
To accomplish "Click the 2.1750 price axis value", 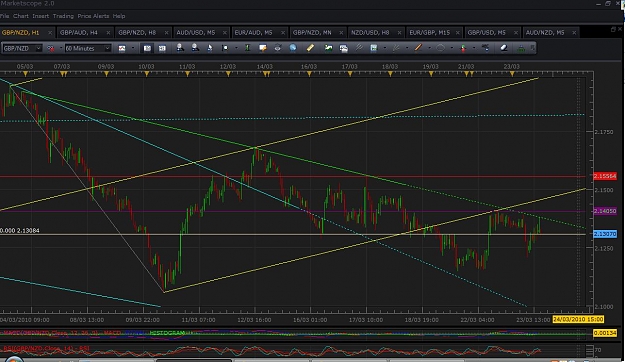I will tap(604, 132).
